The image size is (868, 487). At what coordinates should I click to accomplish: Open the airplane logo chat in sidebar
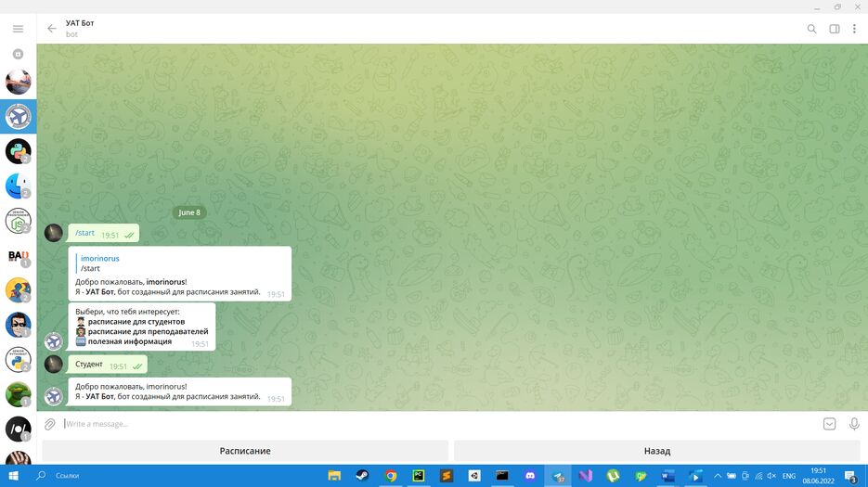click(18, 117)
